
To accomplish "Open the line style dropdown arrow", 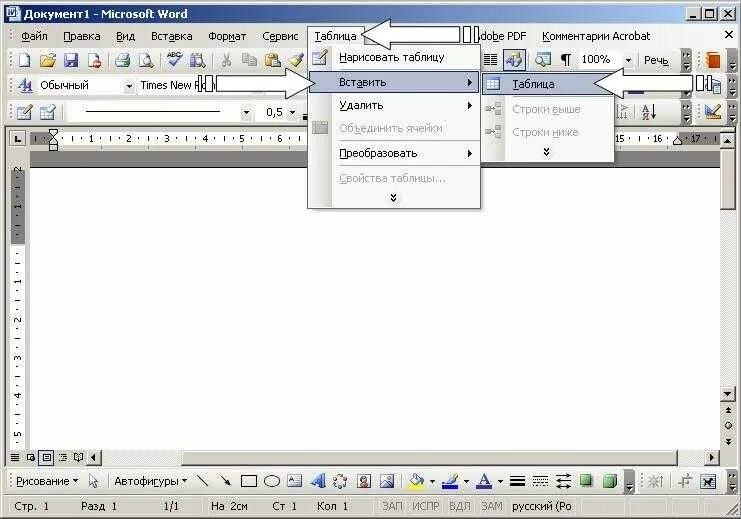I will (x=246, y=112).
